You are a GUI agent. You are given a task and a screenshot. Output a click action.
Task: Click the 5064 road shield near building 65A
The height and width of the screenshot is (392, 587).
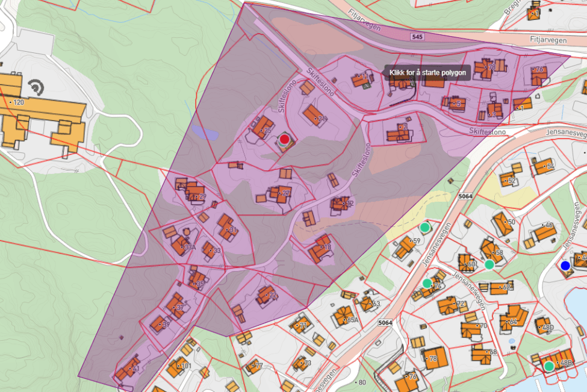(x=386, y=323)
